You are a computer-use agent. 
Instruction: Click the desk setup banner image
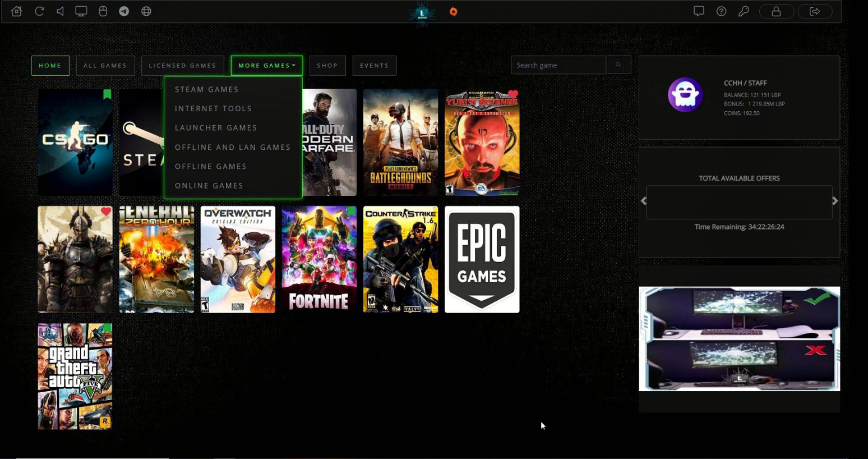pyautogui.click(x=740, y=339)
